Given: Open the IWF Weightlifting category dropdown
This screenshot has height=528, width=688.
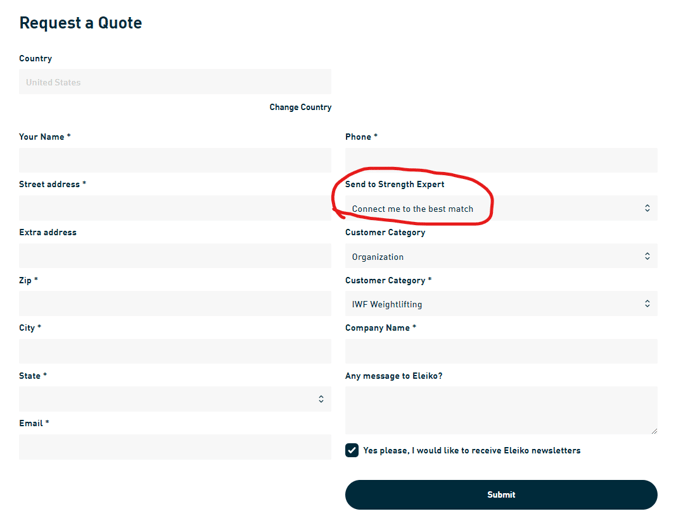Looking at the screenshot, I should coord(501,303).
